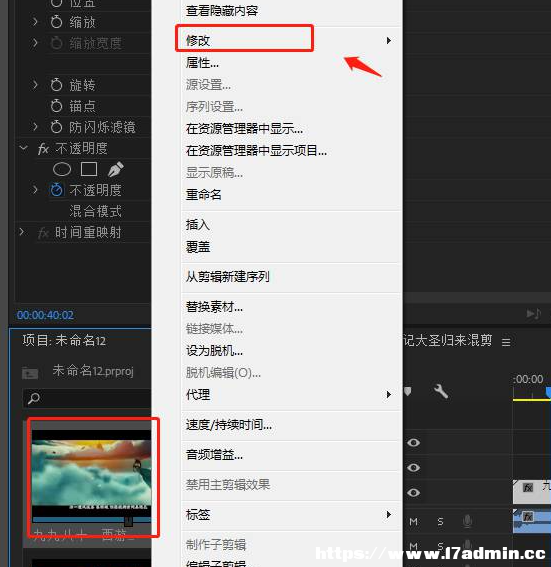Select the ellipse mask tool under 不透明度
Screen dimensions: 551x567
(x=62, y=169)
